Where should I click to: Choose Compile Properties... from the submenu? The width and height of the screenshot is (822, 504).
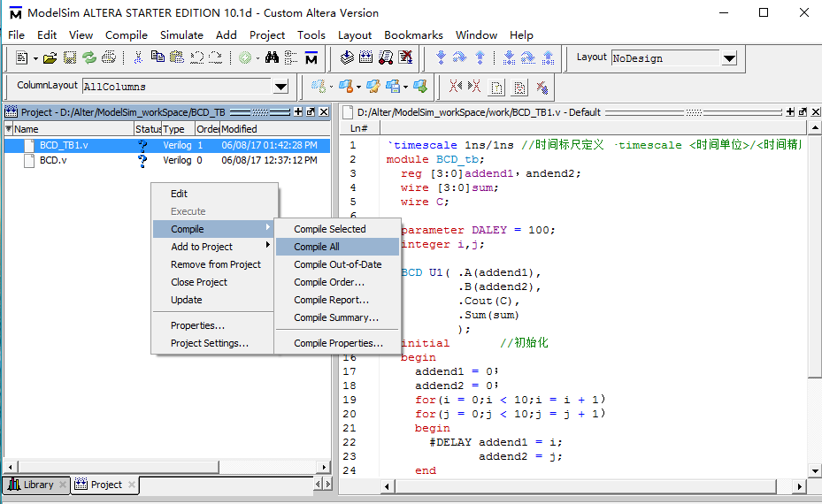point(337,343)
